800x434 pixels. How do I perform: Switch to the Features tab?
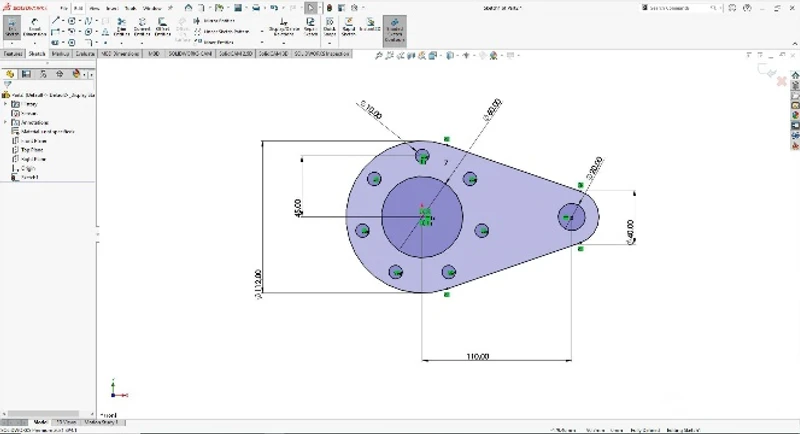click(13, 54)
